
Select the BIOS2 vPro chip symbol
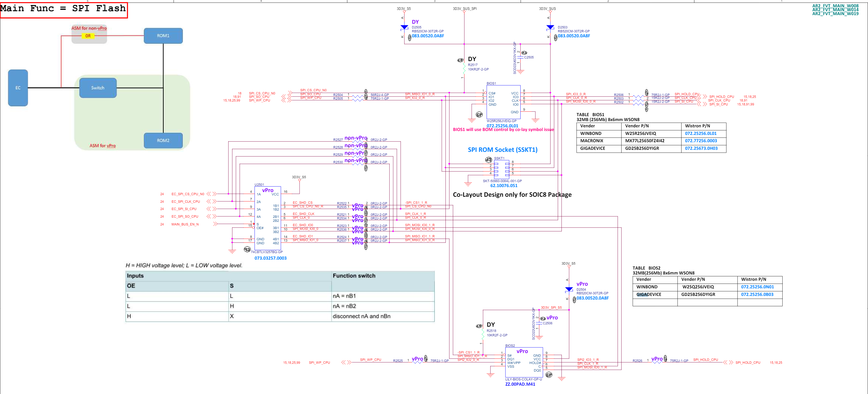524,362
